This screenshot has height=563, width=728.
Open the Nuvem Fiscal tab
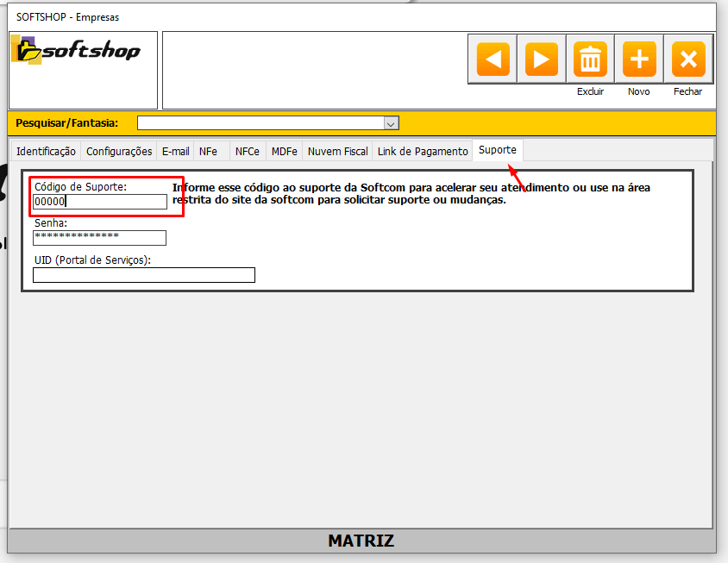click(x=337, y=151)
